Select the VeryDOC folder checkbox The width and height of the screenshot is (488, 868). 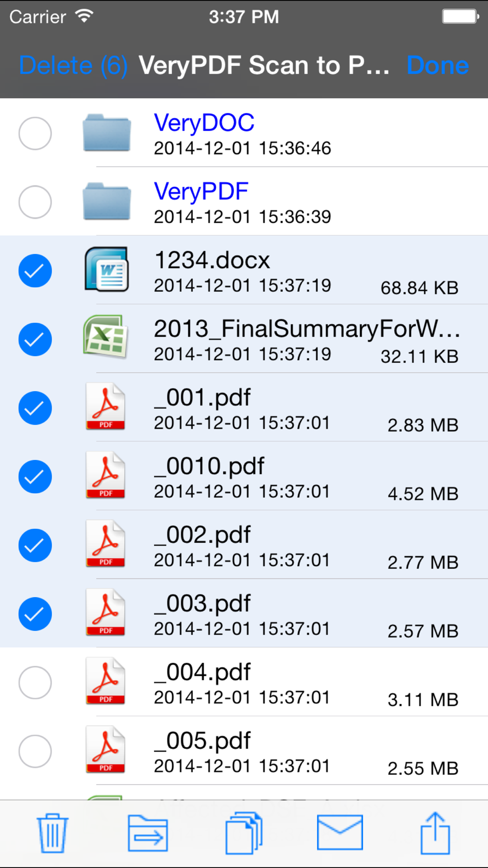[x=35, y=133]
